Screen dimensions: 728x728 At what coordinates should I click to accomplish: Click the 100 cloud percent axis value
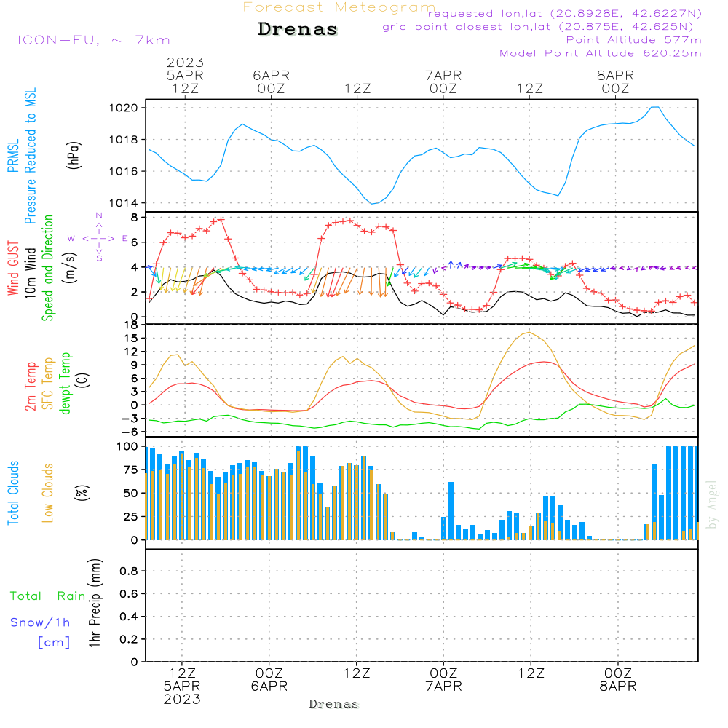pyautogui.click(x=127, y=447)
